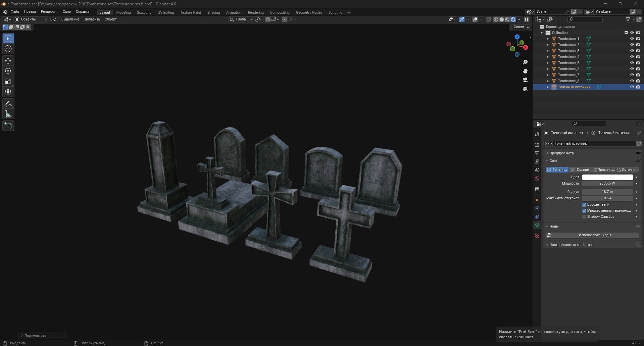Open the World properties tab (globe icon)
The height and width of the screenshot is (346, 644).
point(537,179)
